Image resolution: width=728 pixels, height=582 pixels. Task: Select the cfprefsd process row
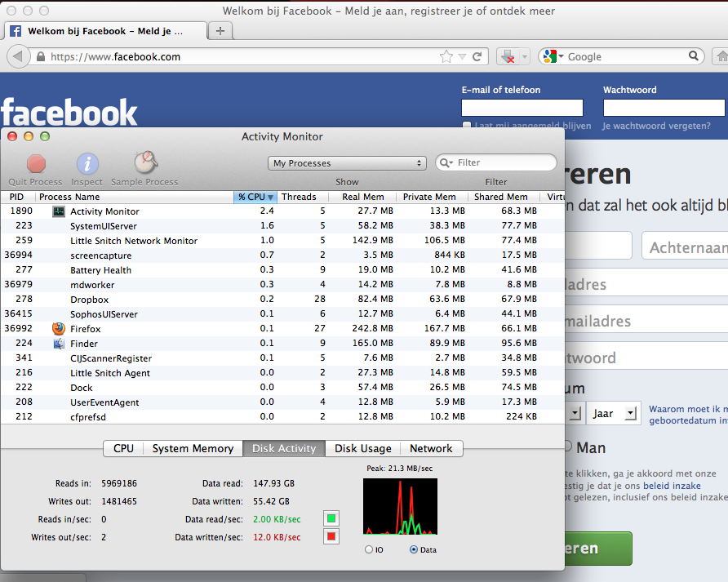coord(282,416)
